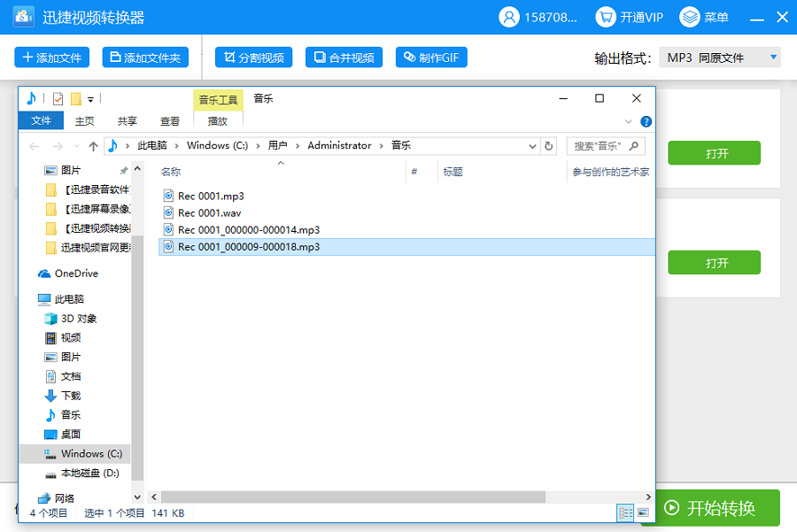Open 分割视频 tool
The image size is (797, 532).
click(x=253, y=58)
